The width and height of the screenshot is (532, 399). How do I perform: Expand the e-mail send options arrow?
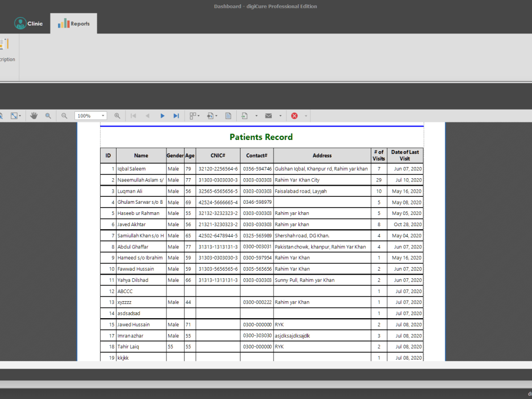pyautogui.click(x=280, y=115)
